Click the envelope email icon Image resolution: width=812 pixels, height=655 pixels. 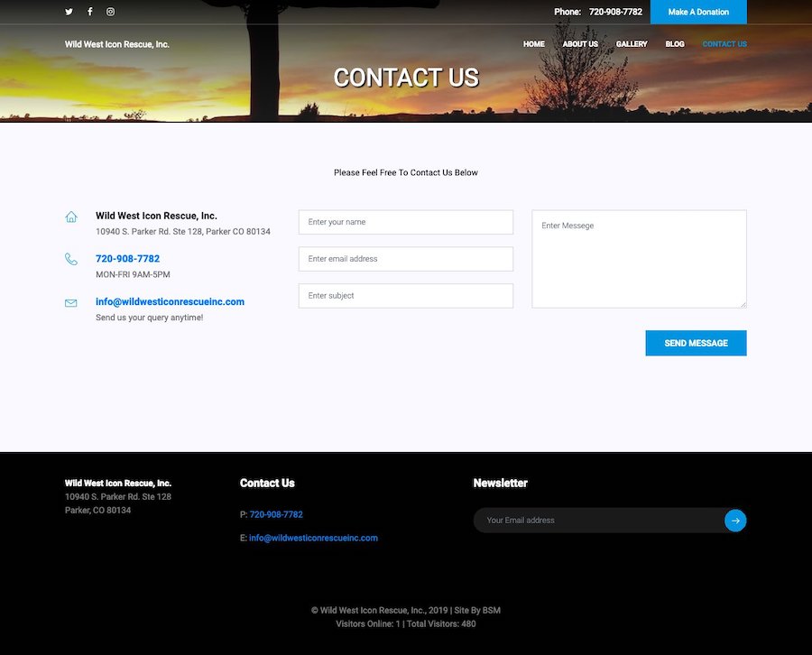71,303
